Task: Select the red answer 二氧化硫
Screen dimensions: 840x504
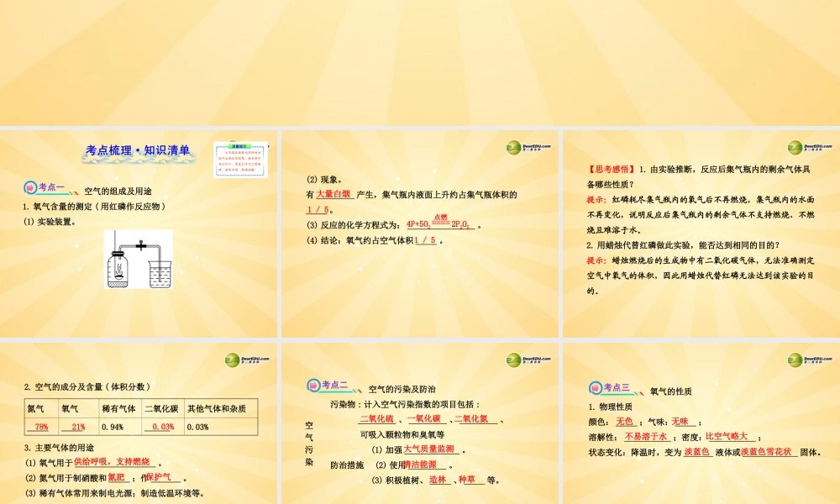Action: [x=377, y=419]
